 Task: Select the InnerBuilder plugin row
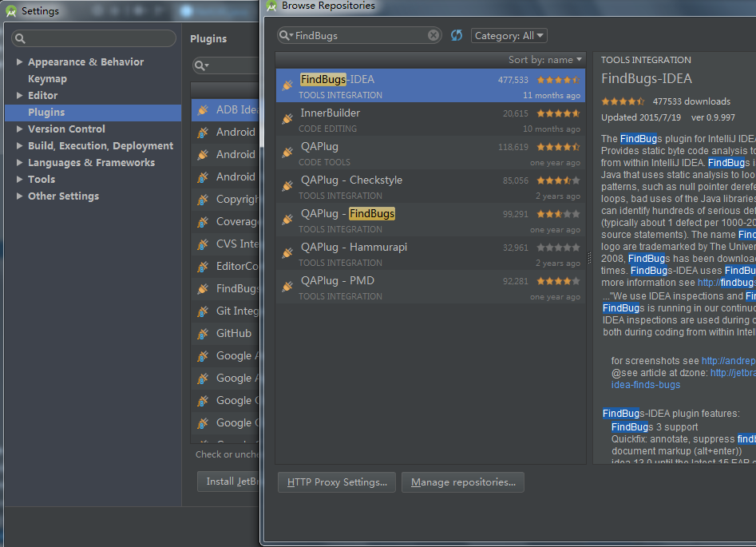[x=430, y=119]
